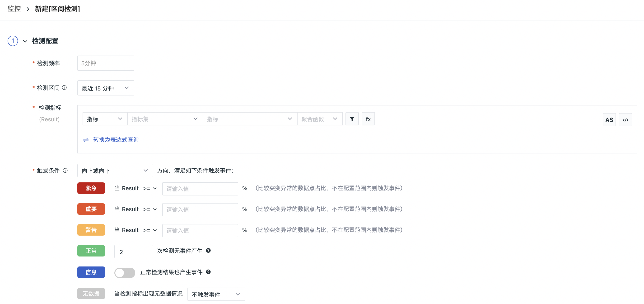Click 当检测指标出现无数据情况 text
Viewport: 644px width, 304px height.
[149, 294]
